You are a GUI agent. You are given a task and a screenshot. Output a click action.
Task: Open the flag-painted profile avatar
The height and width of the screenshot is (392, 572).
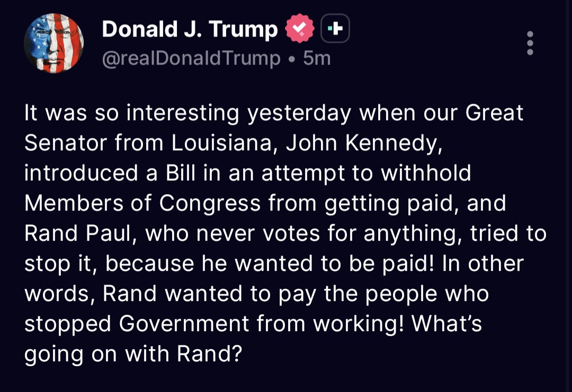(x=54, y=43)
